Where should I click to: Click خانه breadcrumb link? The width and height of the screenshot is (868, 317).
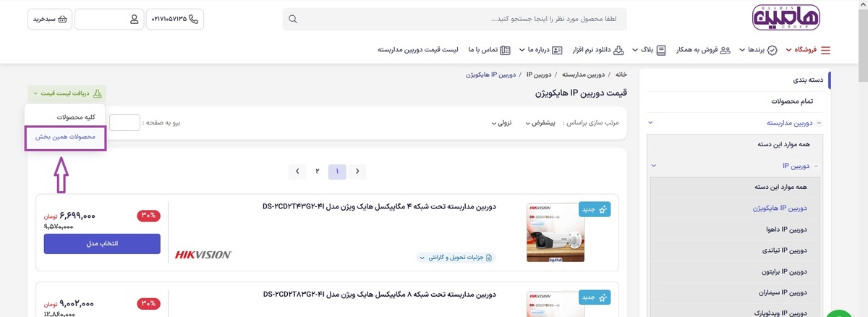621,75
